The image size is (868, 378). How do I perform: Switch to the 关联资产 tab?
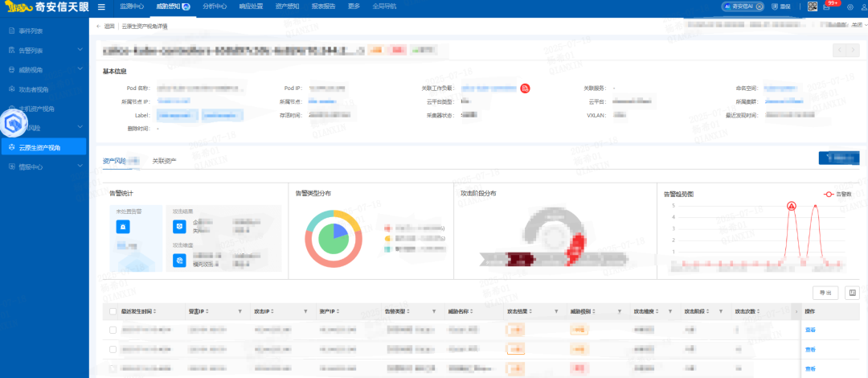click(165, 162)
